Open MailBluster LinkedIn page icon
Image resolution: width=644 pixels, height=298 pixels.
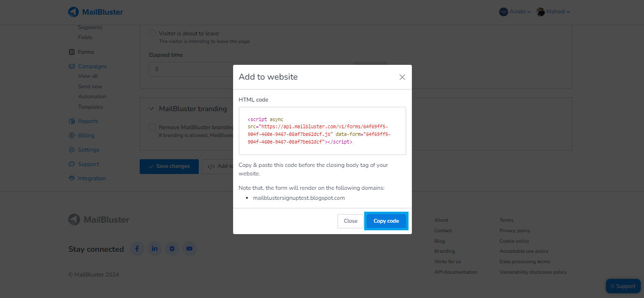click(x=154, y=249)
